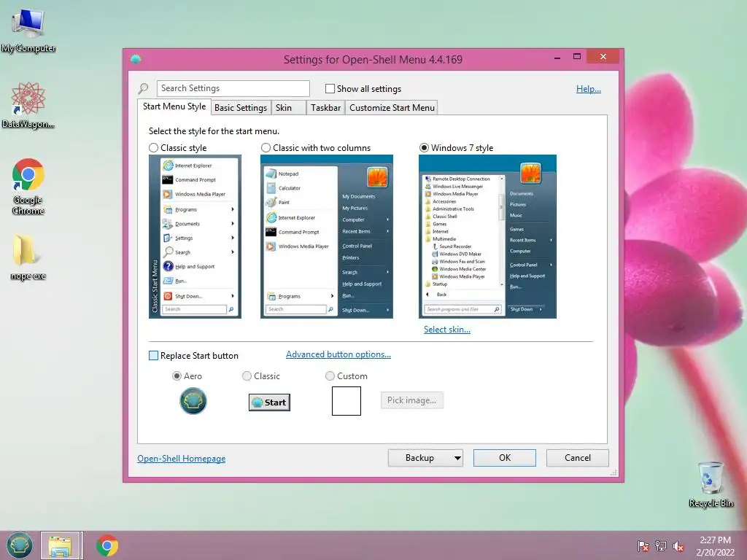747x560 pixels.
Task: Select the Custom button radio option
Action: [x=330, y=376]
